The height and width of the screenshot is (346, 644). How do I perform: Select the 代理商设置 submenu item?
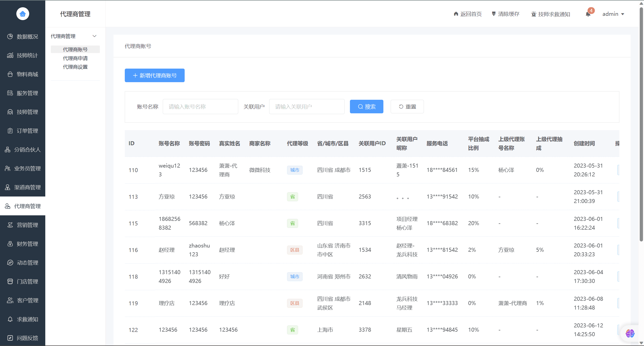(75, 67)
